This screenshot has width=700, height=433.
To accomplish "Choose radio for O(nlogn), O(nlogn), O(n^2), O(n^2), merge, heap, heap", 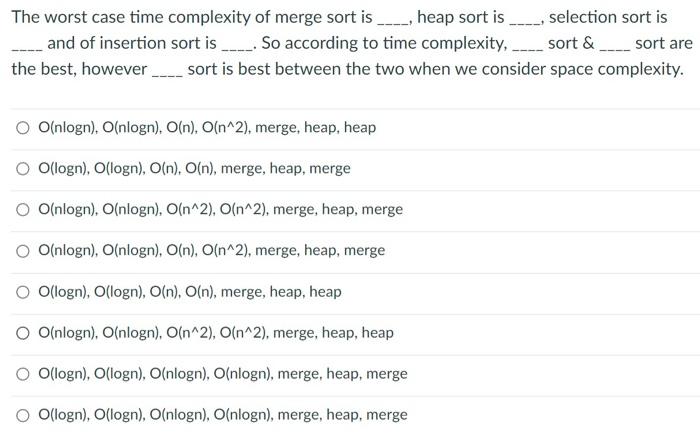I will tap(23, 333).
